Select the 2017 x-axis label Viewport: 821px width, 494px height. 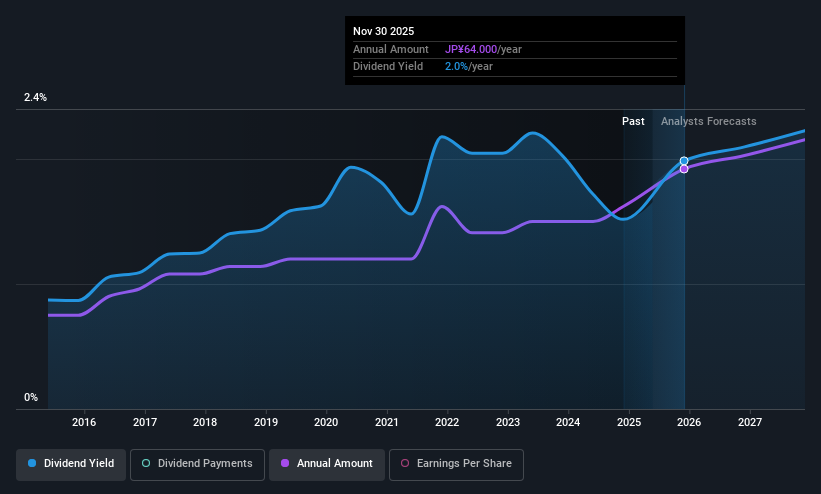pos(145,422)
